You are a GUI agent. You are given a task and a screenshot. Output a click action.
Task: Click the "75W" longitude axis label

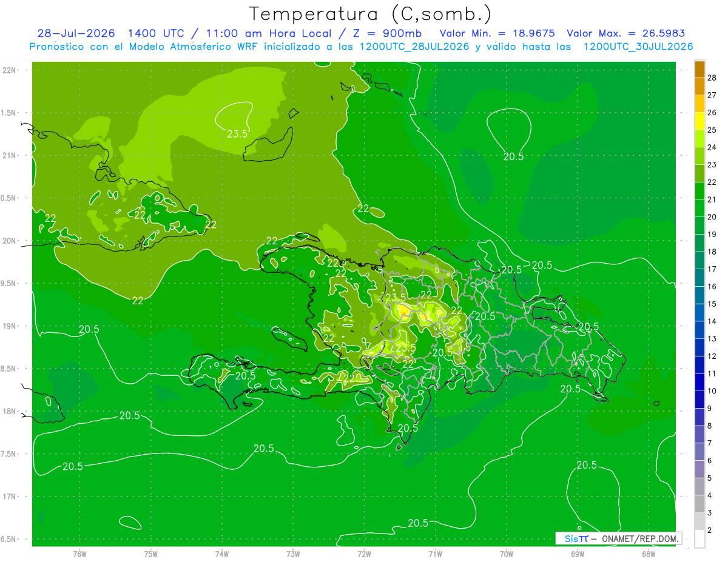(x=151, y=554)
